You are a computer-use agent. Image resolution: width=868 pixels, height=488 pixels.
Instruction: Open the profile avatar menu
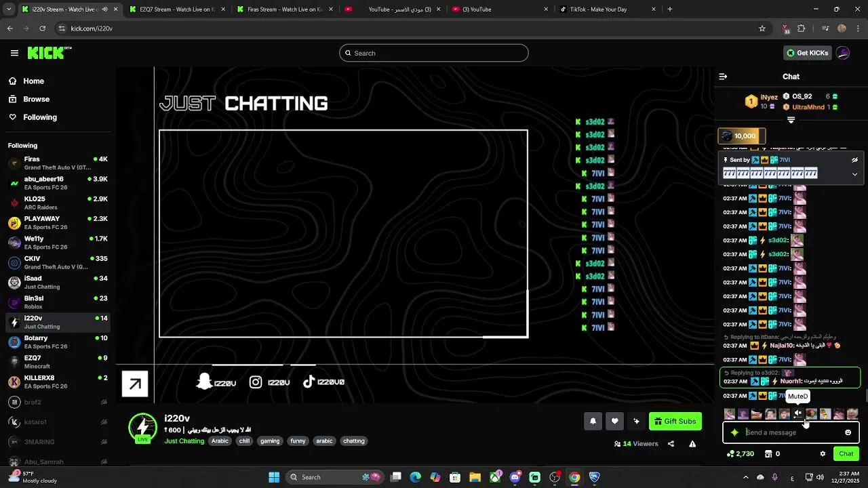(843, 53)
